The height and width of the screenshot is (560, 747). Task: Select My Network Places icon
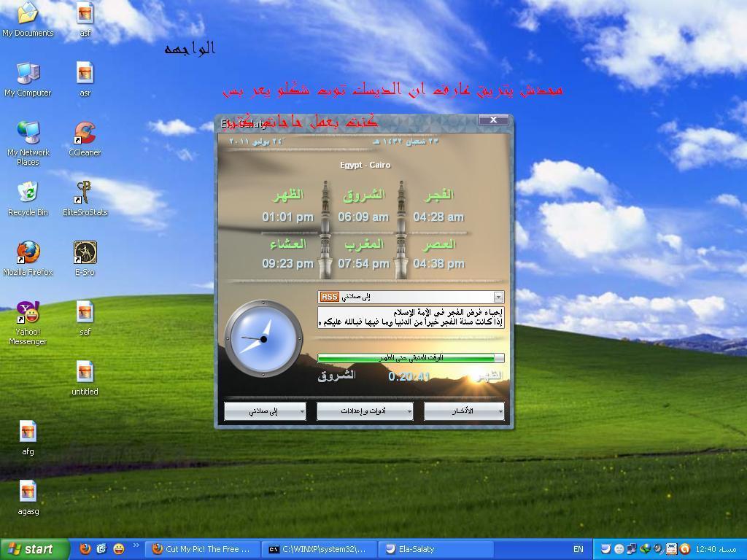coord(28,143)
